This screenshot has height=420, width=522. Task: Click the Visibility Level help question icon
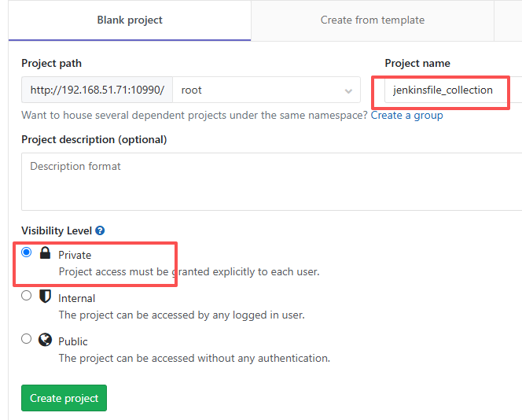[x=100, y=230]
